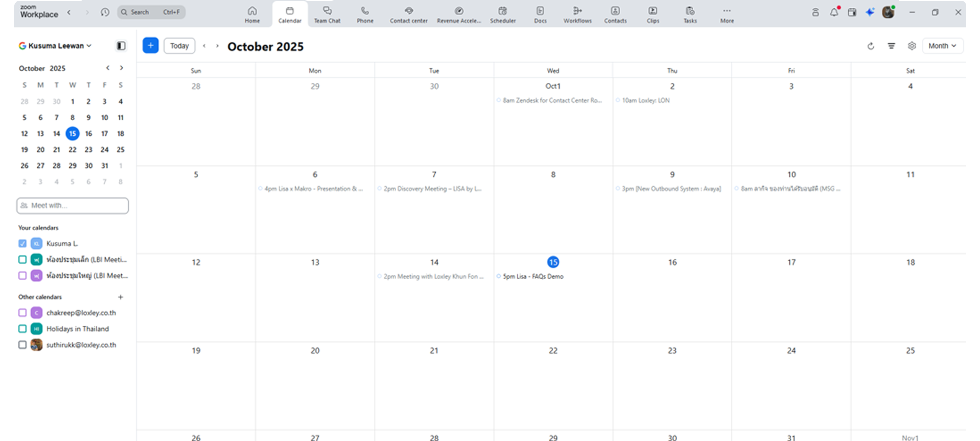Viewport: 980px width, 441px height.
Task: Add other calendar plus icon
Action: pos(121,297)
